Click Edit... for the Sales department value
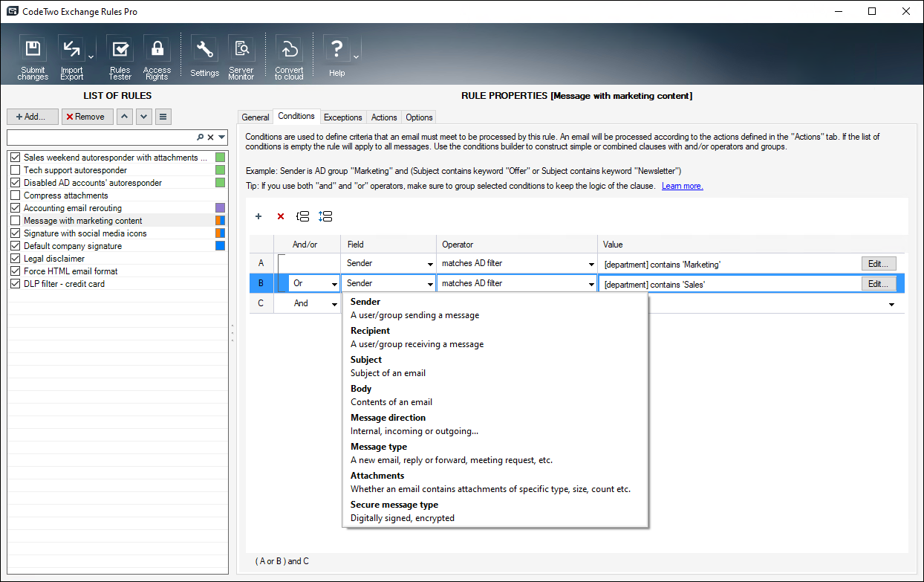Viewport: 924px width, 582px height. click(x=879, y=283)
